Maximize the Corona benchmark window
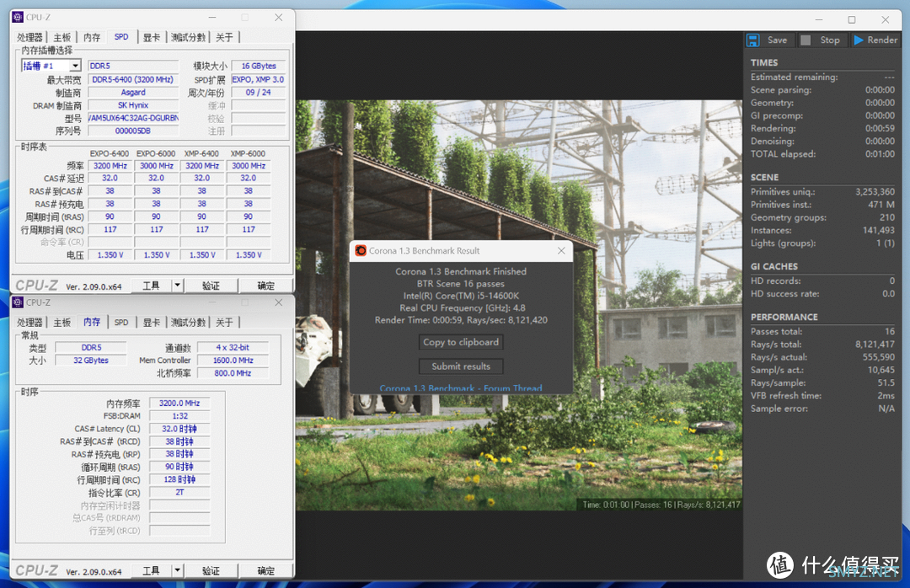 851,19
